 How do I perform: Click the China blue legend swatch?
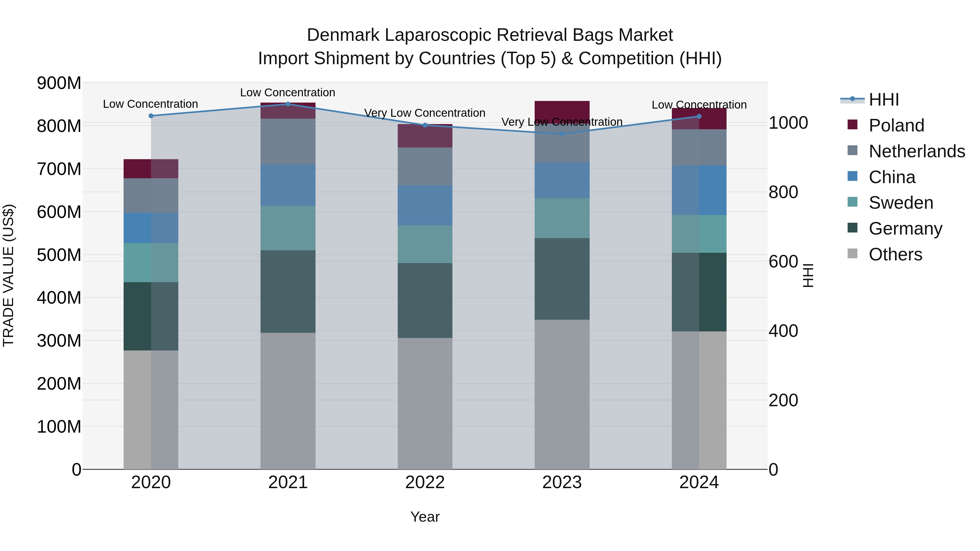853,176
